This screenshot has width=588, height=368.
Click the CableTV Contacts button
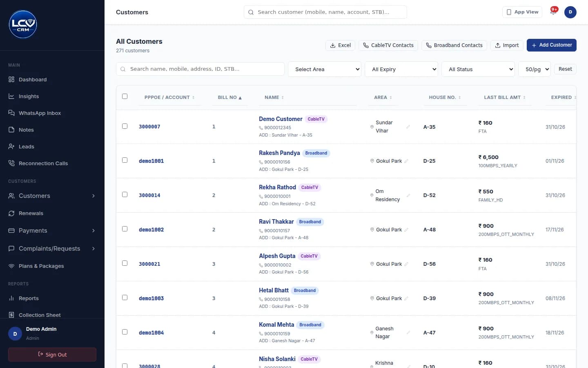pyautogui.click(x=388, y=45)
